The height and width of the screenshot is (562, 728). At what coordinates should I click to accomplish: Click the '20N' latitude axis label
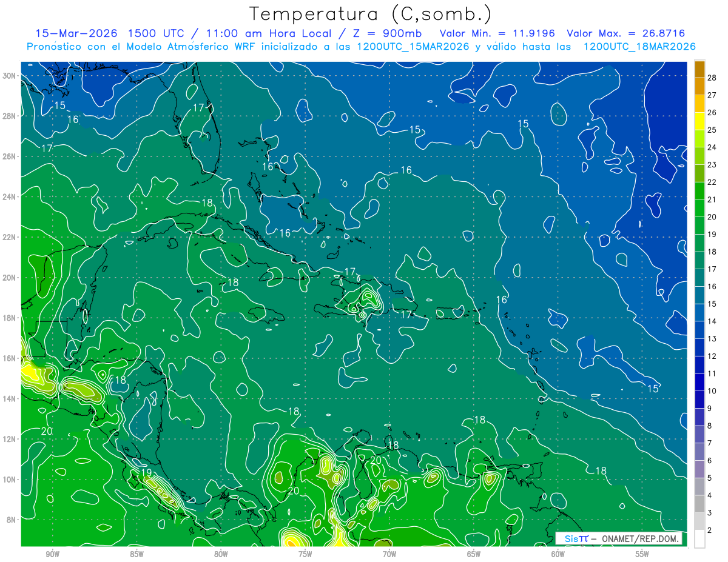pyautogui.click(x=9, y=278)
